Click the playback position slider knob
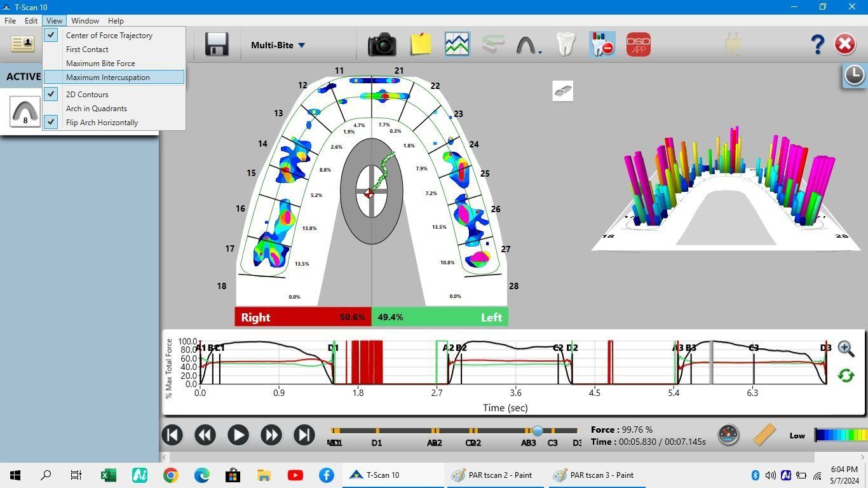This screenshot has width=868, height=488. pyautogui.click(x=538, y=431)
